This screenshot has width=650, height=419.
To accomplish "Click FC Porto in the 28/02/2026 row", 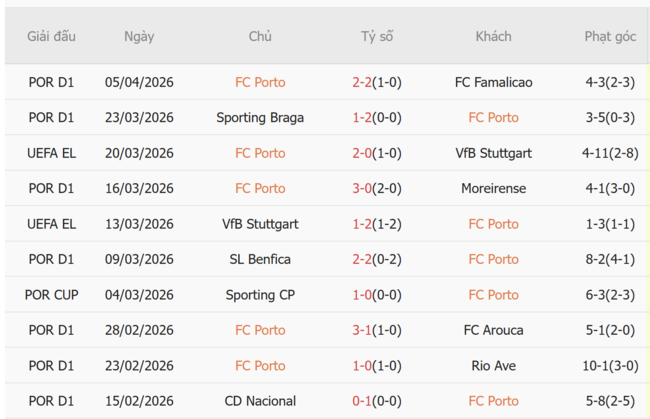I will click(x=260, y=330).
